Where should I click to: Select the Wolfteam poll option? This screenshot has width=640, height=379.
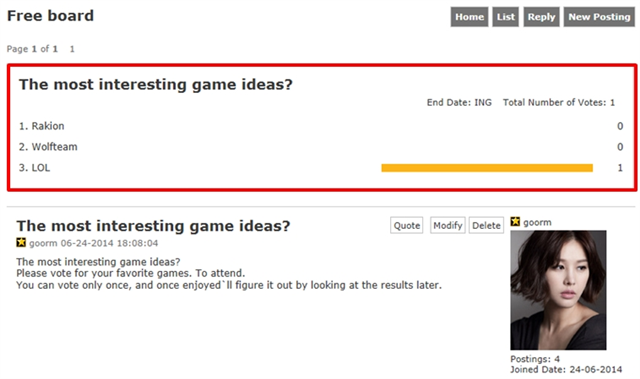(48, 147)
